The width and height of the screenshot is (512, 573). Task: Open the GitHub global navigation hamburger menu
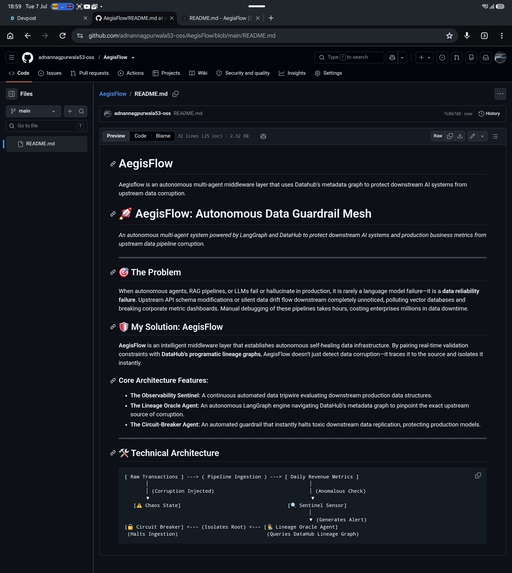[x=11, y=57]
